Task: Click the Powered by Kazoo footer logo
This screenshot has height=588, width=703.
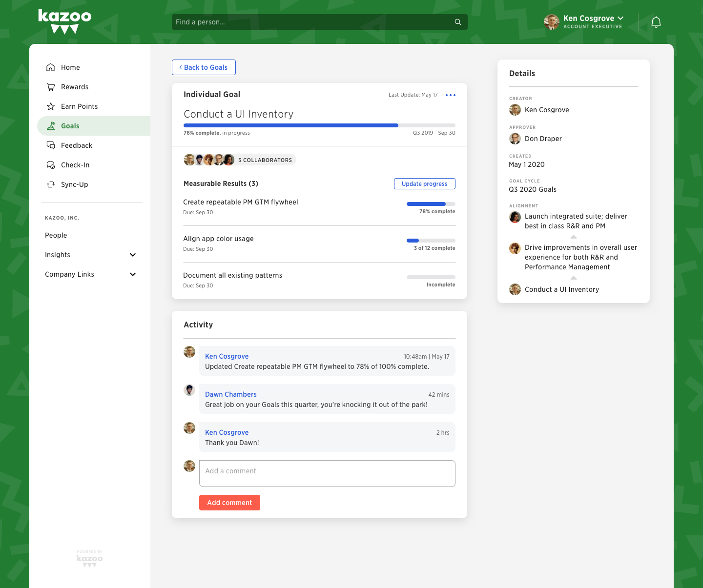Action: point(90,559)
